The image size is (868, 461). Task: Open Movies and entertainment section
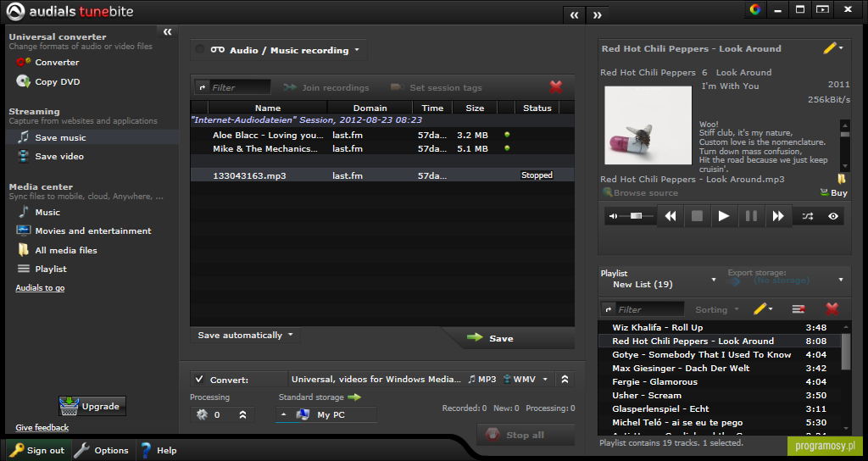(x=84, y=230)
